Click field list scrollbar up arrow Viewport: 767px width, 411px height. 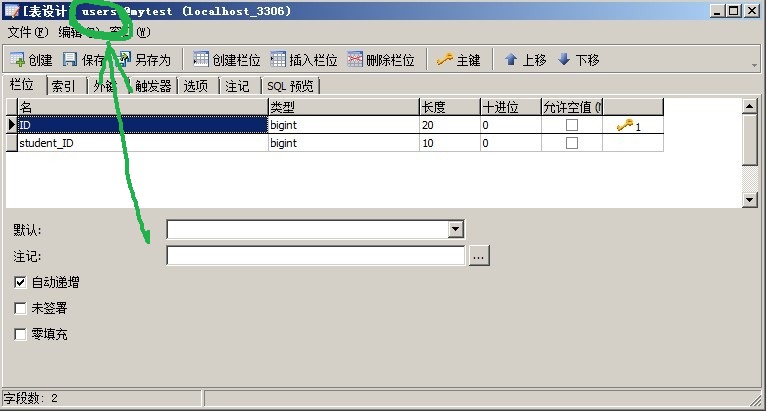(750, 106)
